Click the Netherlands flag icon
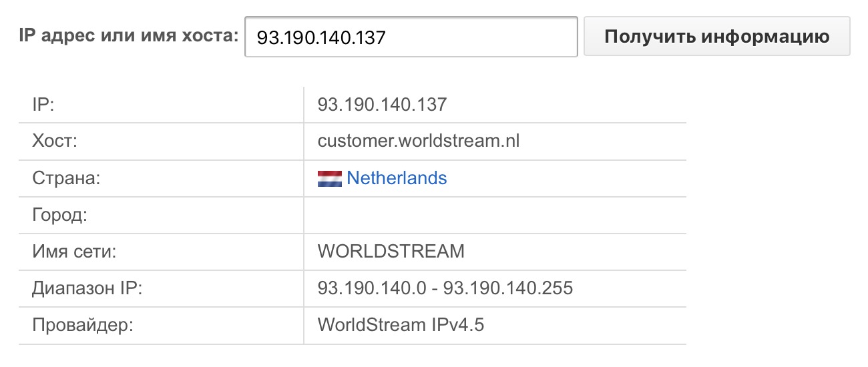The height and width of the screenshot is (367, 868). pyautogui.click(x=330, y=178)
